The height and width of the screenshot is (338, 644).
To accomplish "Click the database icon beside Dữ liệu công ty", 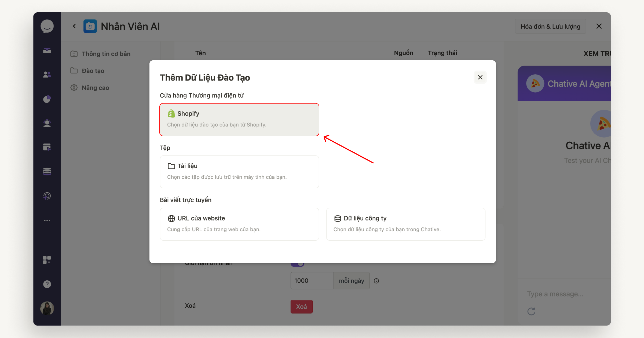I will pos(338,218).
